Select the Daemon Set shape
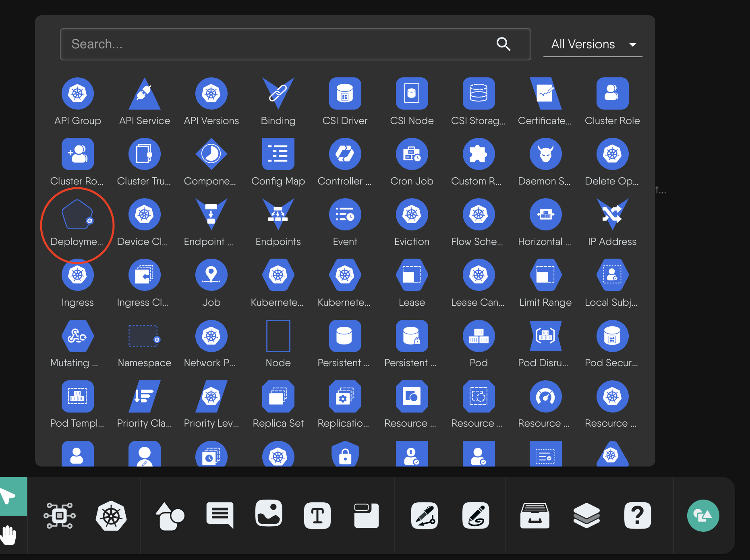750x560 pixels. (x=545, y=153)
